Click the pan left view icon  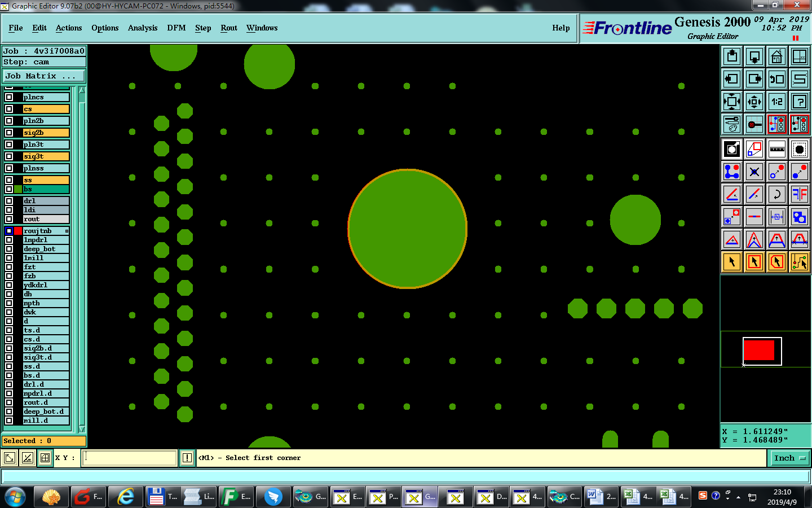coord(732,79)
